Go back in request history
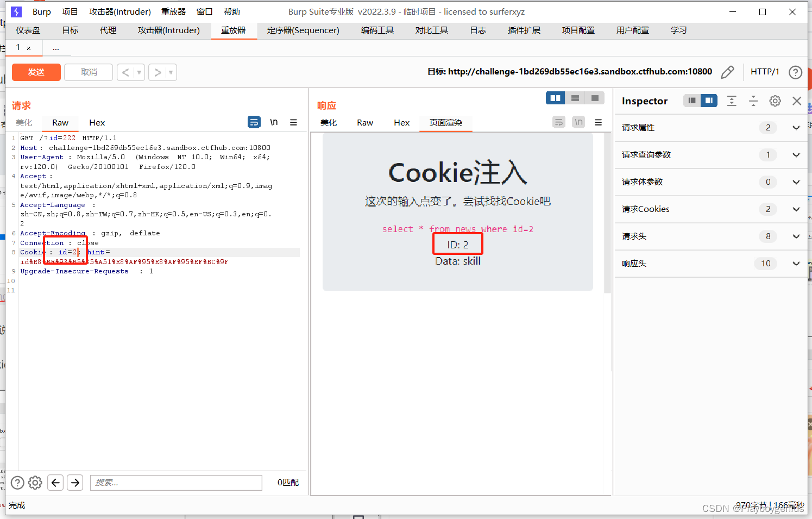Screen dimensions: 812x519 pyautogui.click(x=125, y=72)
